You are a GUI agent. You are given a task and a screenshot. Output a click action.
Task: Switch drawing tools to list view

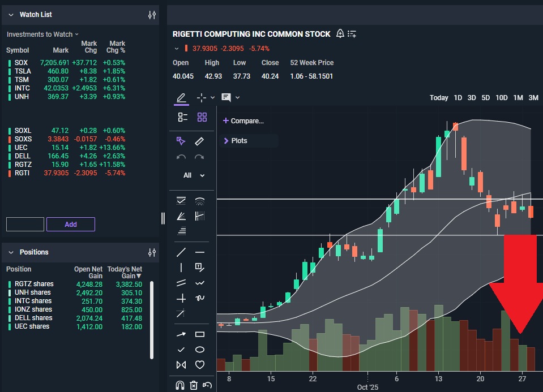click(182, 117)
